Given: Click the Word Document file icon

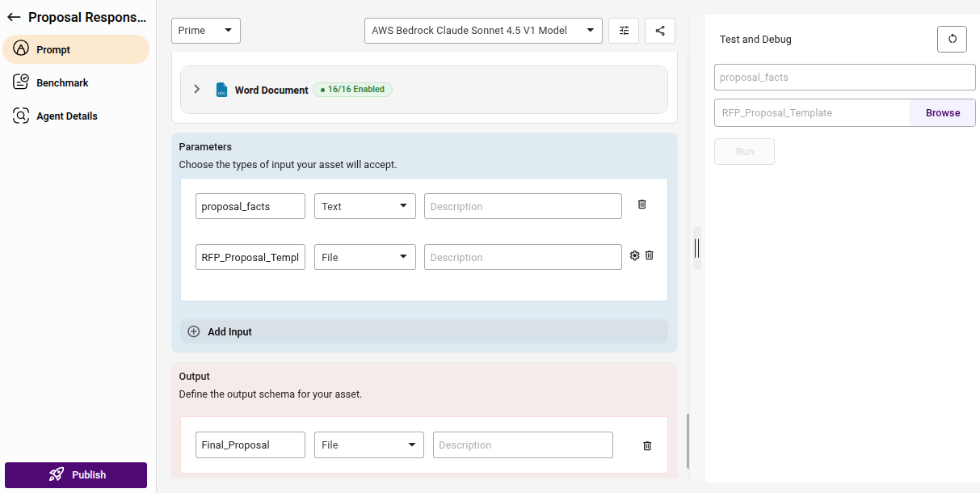Looking at the screenshot, I should (221, 90).
